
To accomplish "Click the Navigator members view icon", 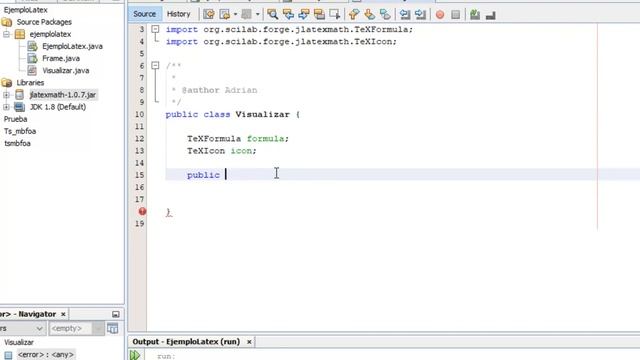I will pos(113,328).
